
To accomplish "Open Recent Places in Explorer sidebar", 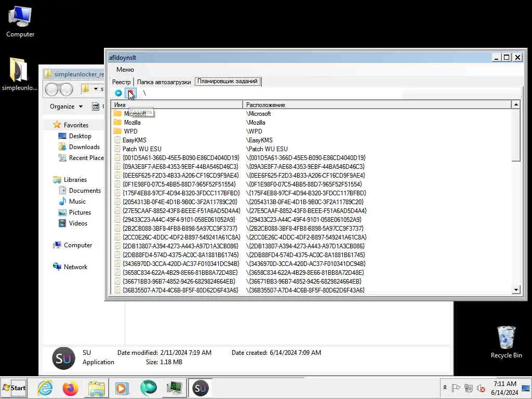I will [x=82, y=158].
